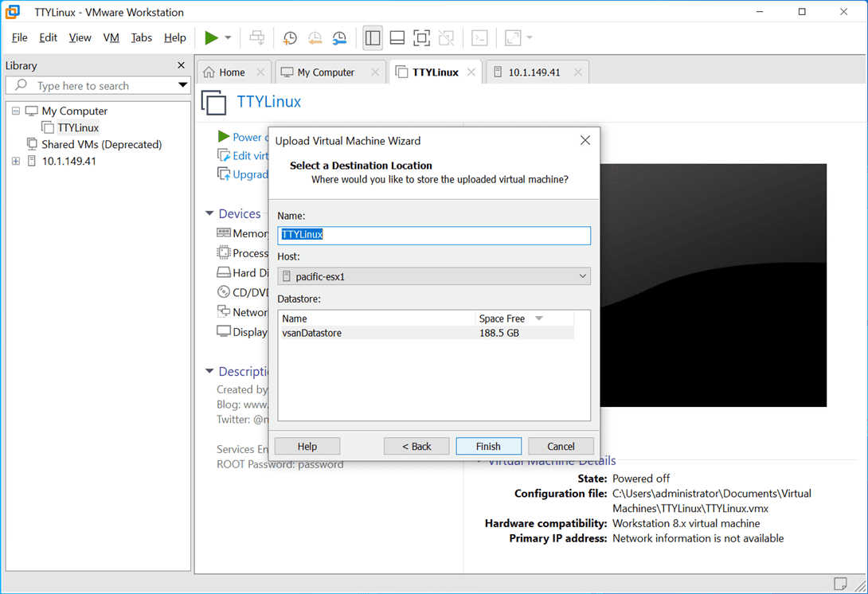Screen dimensions: 868x594
Task: Click the 188.5 GB free space cell
Action: pos(499,333)
